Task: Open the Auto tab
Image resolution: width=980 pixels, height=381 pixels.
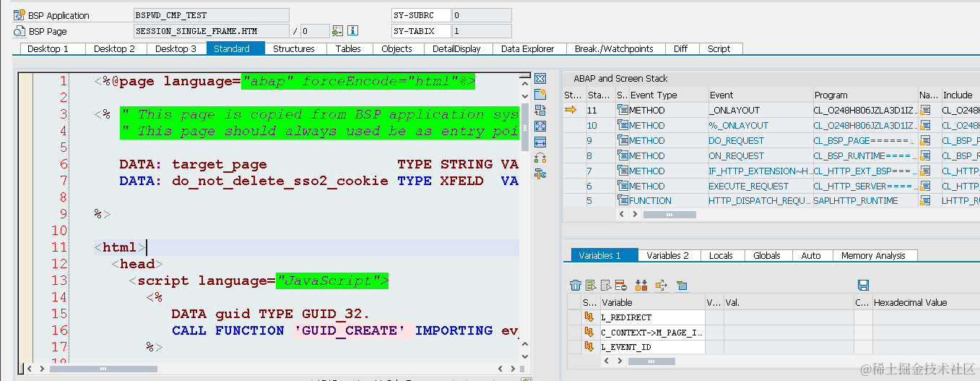Action: pyautogui.click(x=811, y=255)
